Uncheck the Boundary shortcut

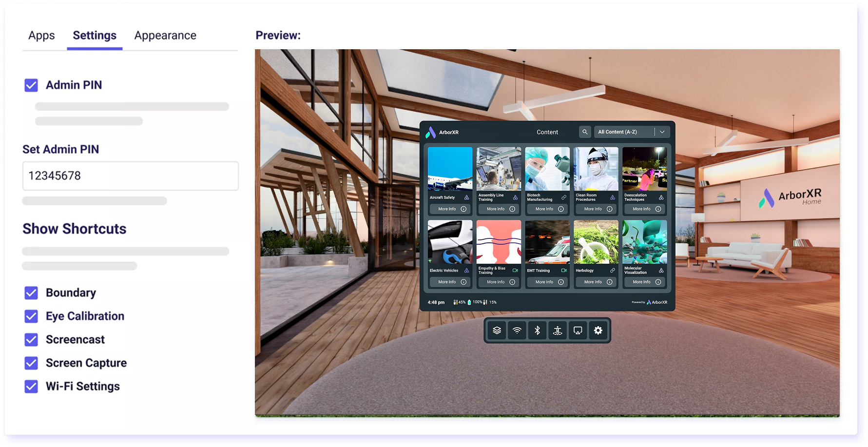(x=31, y=293)
